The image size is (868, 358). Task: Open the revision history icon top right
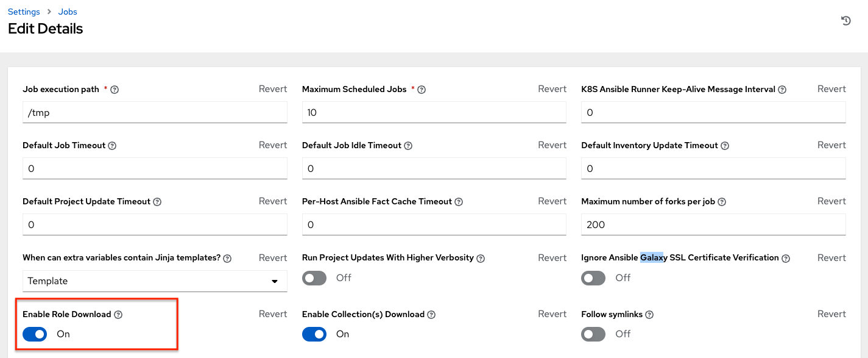tap(845, 20)
